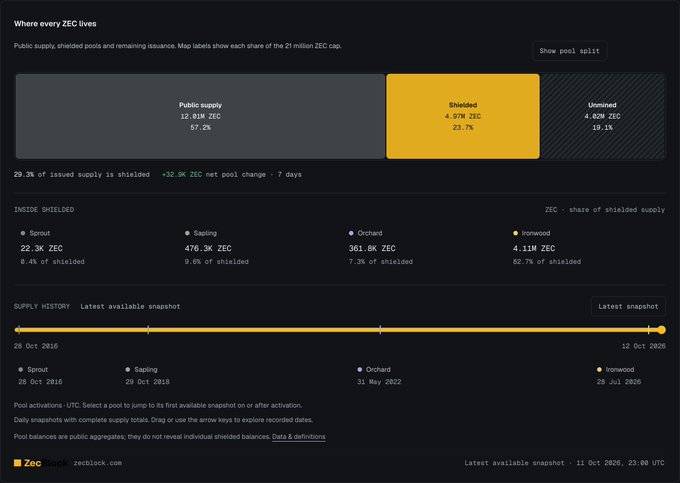
Task: Jump to Ironwood activation 28 Jul 2026
Action: click(x=619, y=375)
